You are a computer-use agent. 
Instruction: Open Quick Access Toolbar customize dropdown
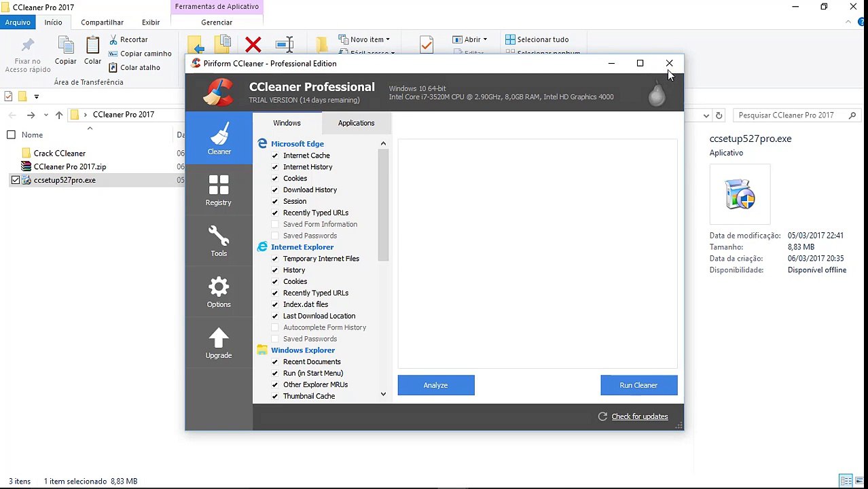(37, 96)
